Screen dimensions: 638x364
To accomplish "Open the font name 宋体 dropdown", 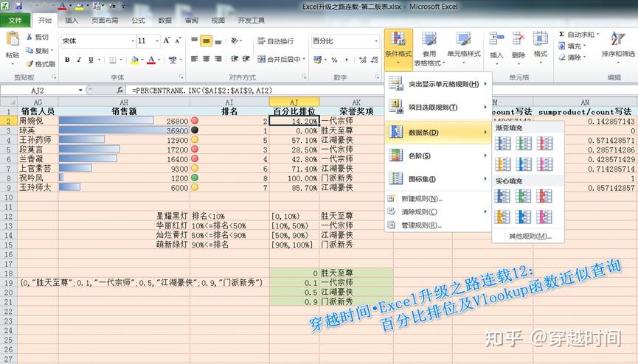I will click(133, 41).
